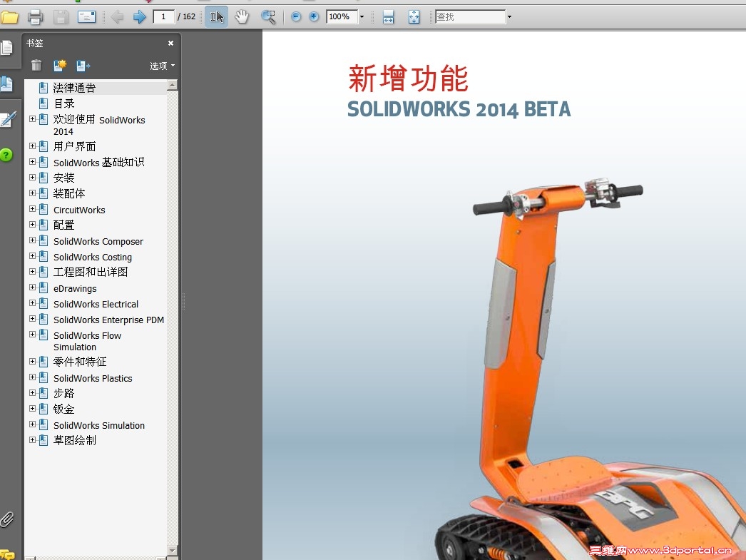Screen dimensions: 746x560
Task: Close the bookmarks panel
Action: (x=170, y=44)
